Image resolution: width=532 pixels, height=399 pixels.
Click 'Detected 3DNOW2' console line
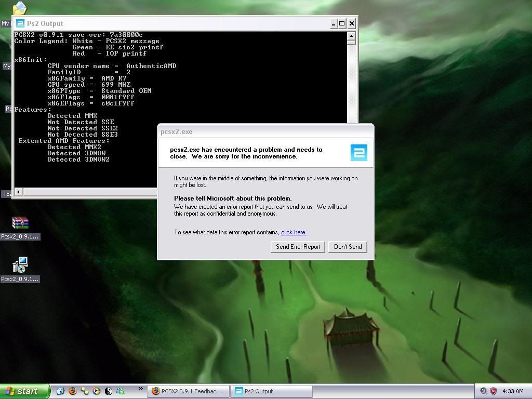click(x=78, y=159)
